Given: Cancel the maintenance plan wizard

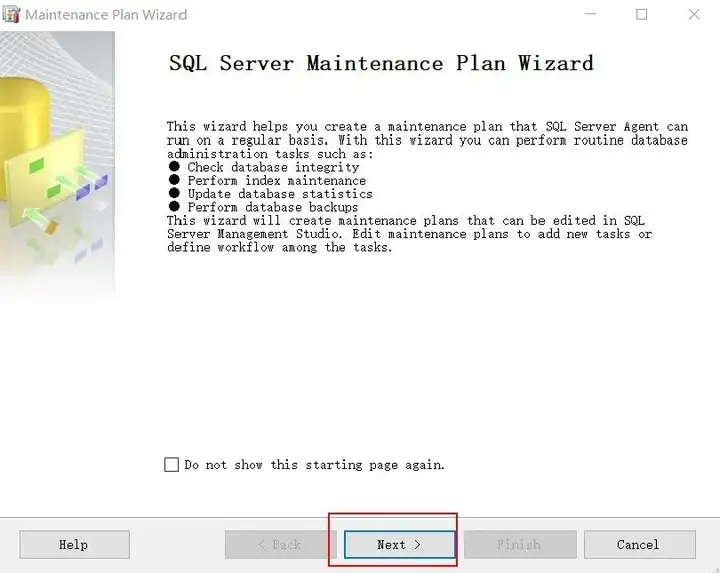Looking at the screenshot, I should 639,545.
